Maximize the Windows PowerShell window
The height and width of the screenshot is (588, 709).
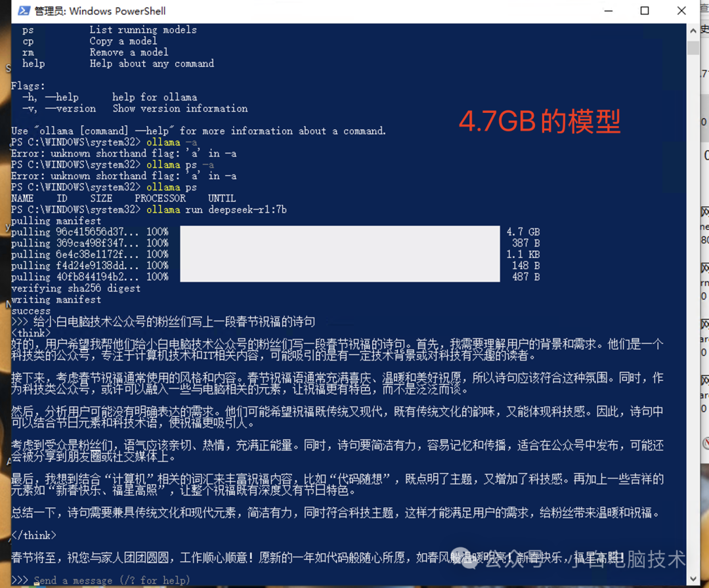(x=645, y=10)
